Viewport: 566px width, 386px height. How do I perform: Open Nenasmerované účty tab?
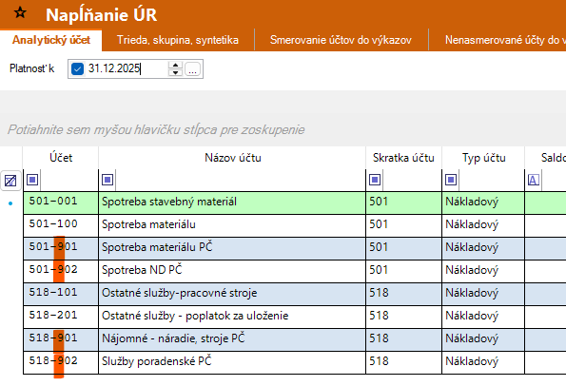505,40
